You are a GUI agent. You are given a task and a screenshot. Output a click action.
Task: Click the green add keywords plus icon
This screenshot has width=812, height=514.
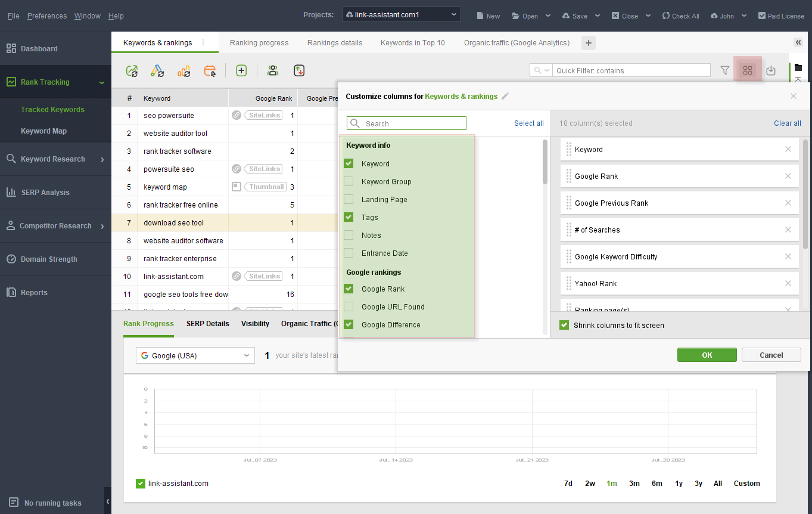[241, 70]
